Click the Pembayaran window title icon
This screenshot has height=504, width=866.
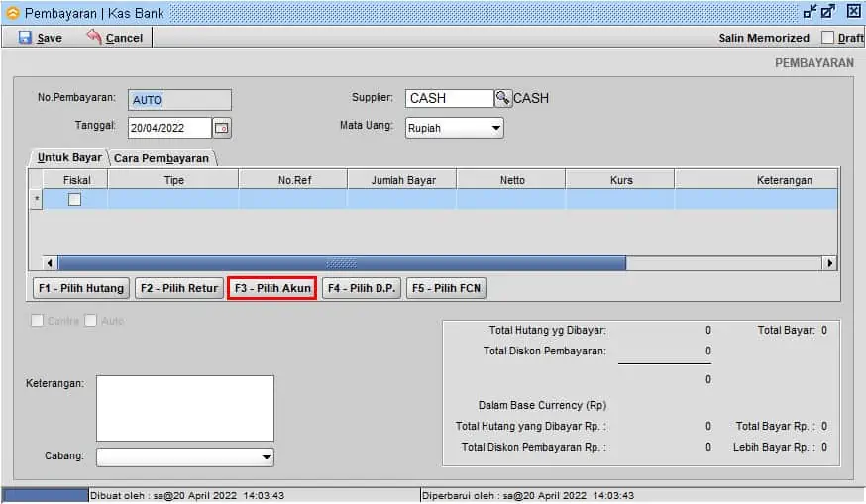[12, 13]
